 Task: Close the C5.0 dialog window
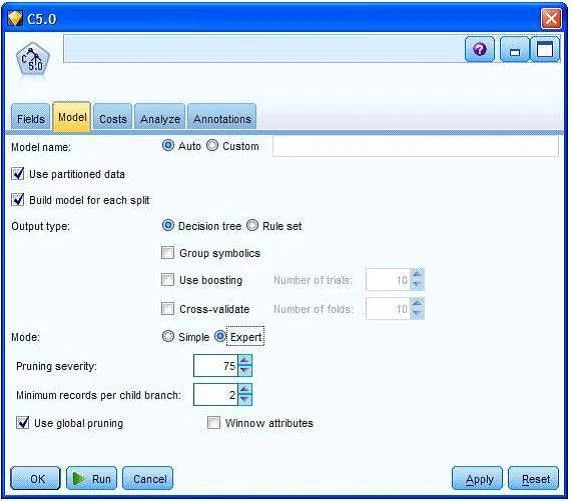pos(551,19)
